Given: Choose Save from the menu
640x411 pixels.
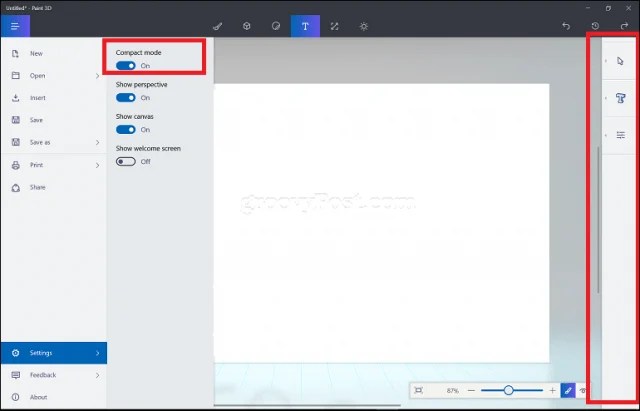Looking at the screenshot, I should tap(53, 120).
